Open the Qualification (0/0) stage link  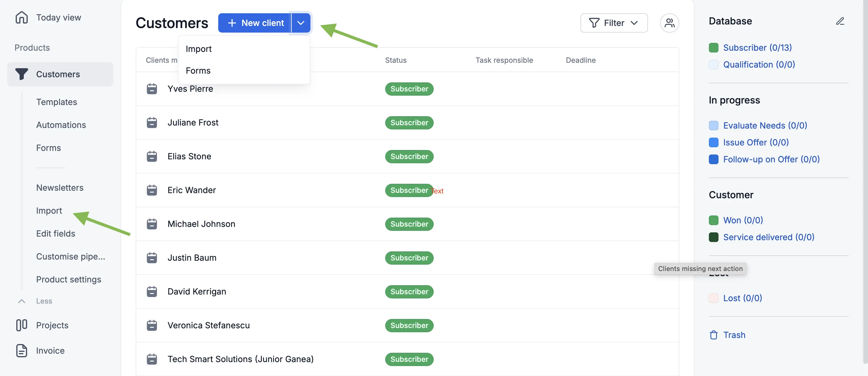click(759, 65)
